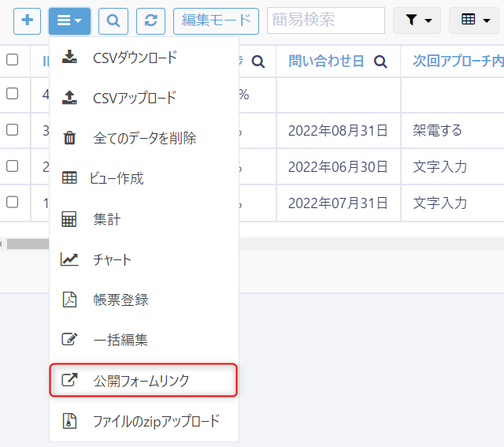This screenshot has width=504, height=447.
Task: Click the refresh reload icon
Action: [x=151, y=20]
